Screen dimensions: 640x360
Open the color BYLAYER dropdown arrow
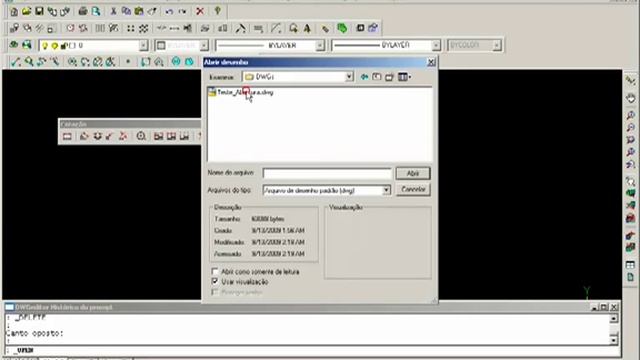point(204,45)
